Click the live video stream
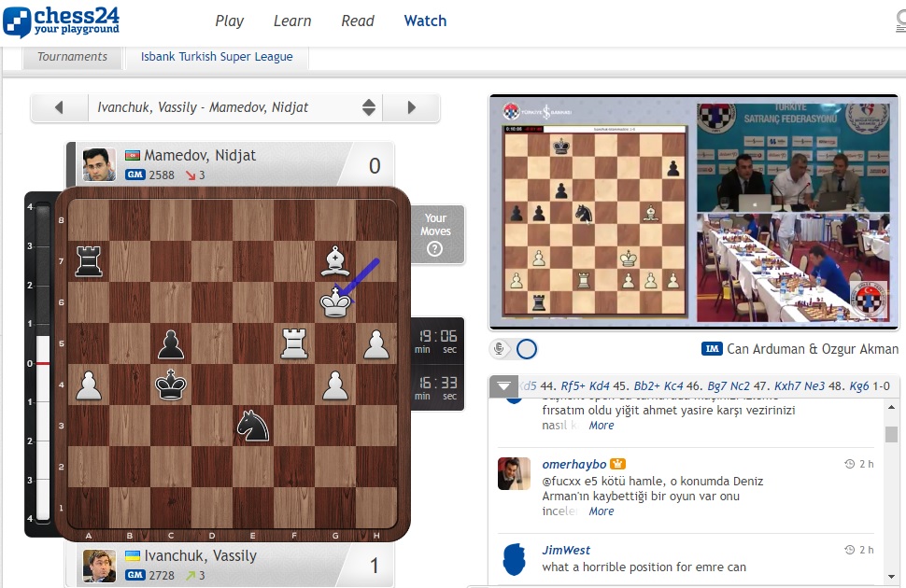Screen dimensions: 906x588 (694, 212)
